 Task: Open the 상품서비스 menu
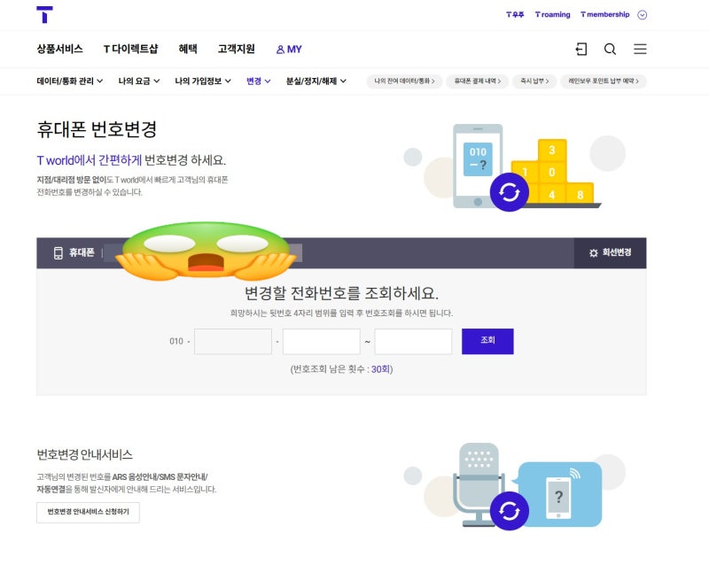pyautogui.click(x=59, y=49)
